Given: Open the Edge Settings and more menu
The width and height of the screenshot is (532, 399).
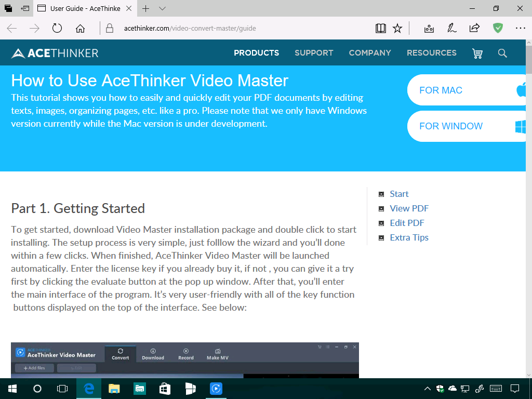Looking at the screenshot, I should pyautogui.click(x=521, y=28).
